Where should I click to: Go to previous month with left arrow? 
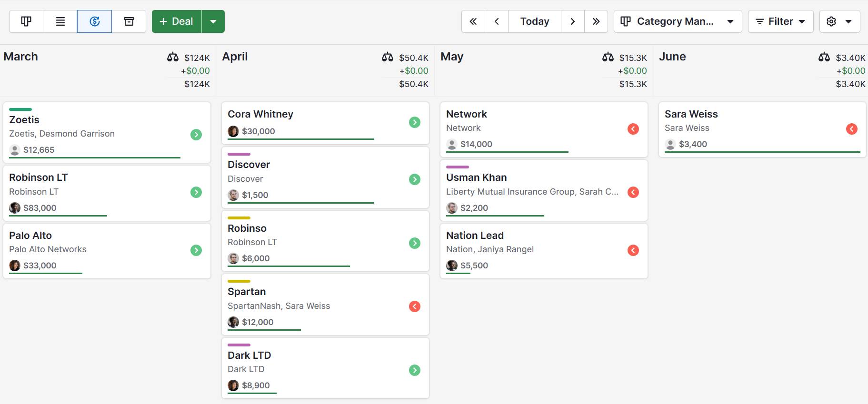[497, 21]
